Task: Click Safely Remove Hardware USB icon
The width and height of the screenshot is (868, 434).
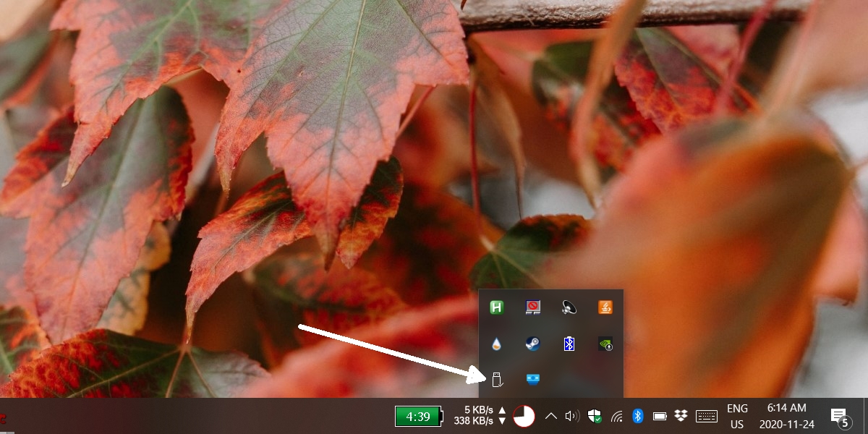Action: (x=497, y=379)
